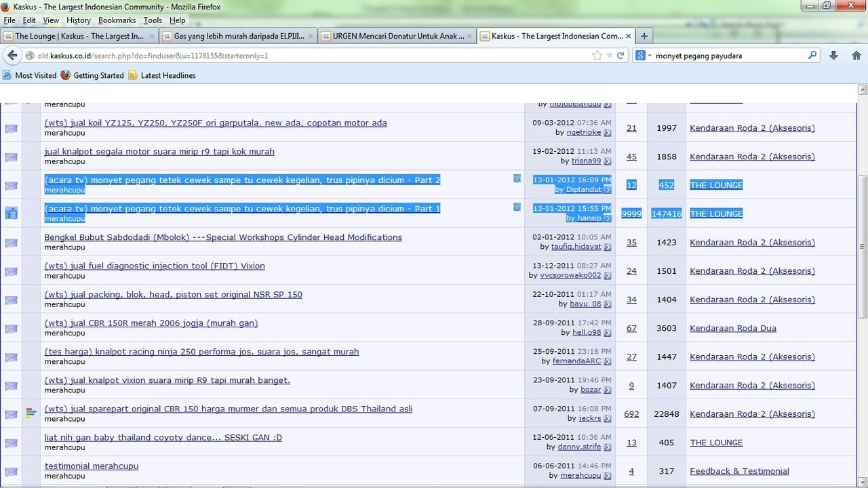Open thread 'jual CBR 150R merah 2006 jogja'
The width and height of the screenshot is (868, 488).
[151, 323]
